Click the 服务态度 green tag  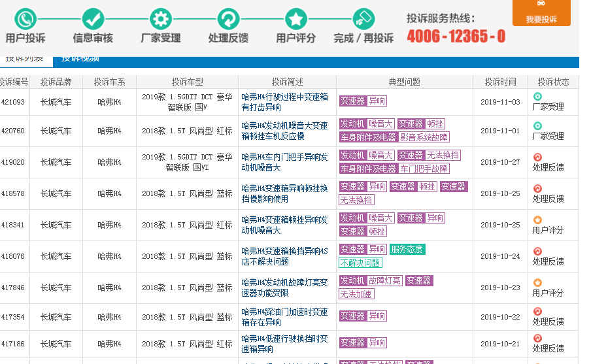click(407, 250)
